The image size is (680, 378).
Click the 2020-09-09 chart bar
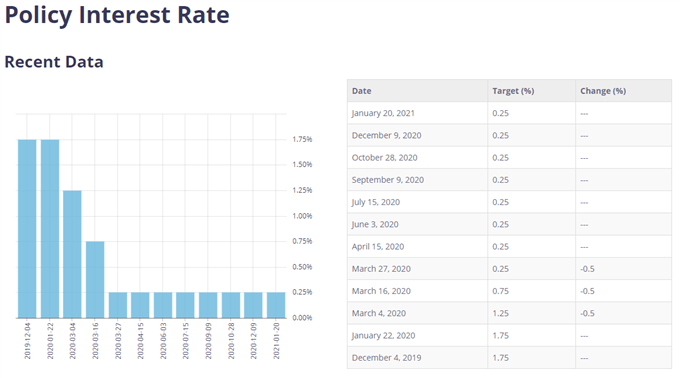click(208, 305)
